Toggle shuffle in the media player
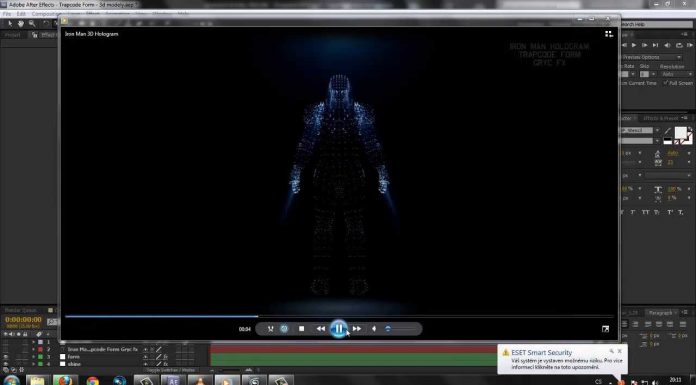 point(270,329)
